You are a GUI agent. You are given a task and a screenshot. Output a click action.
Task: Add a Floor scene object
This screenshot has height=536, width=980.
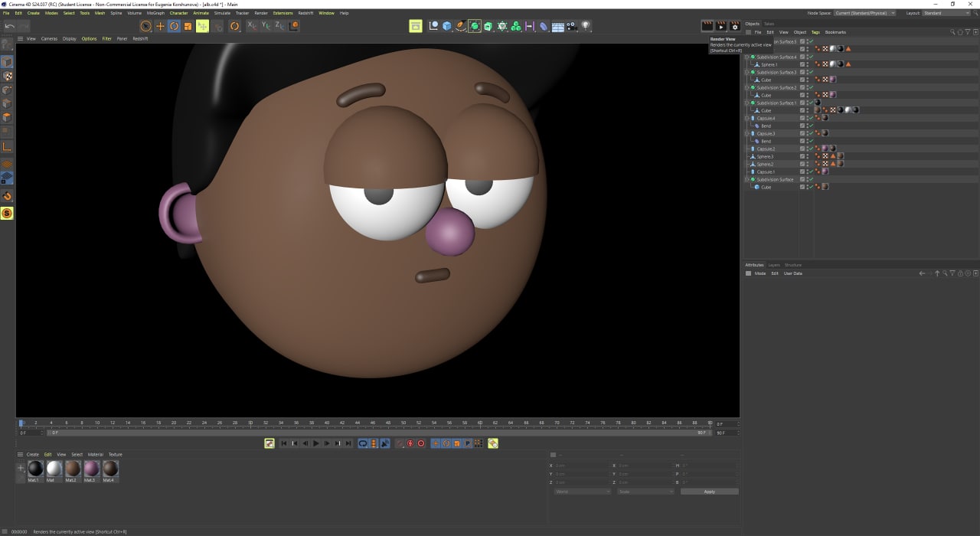tap(558, 26)
